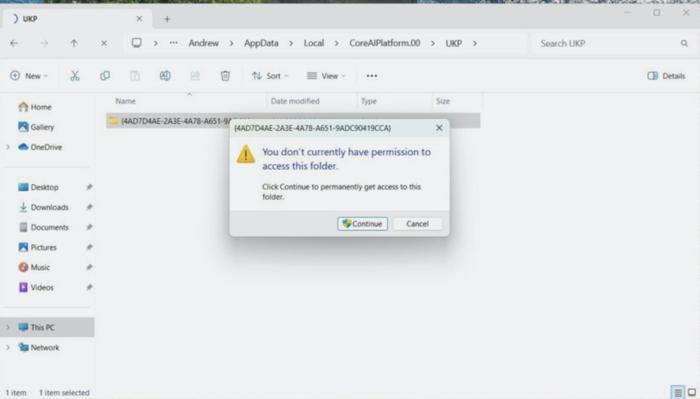The height and width of the screenshot is (399, 700).
Task: Open the Sort dropdown
Action: pos(270,76)
